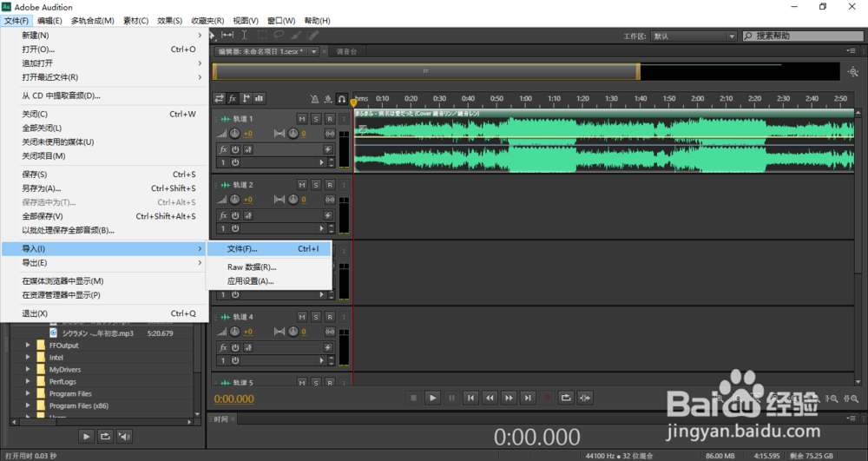Show the track EQ view
The width and height of the screenshot is (868, 461).
[x=259, y=98]
